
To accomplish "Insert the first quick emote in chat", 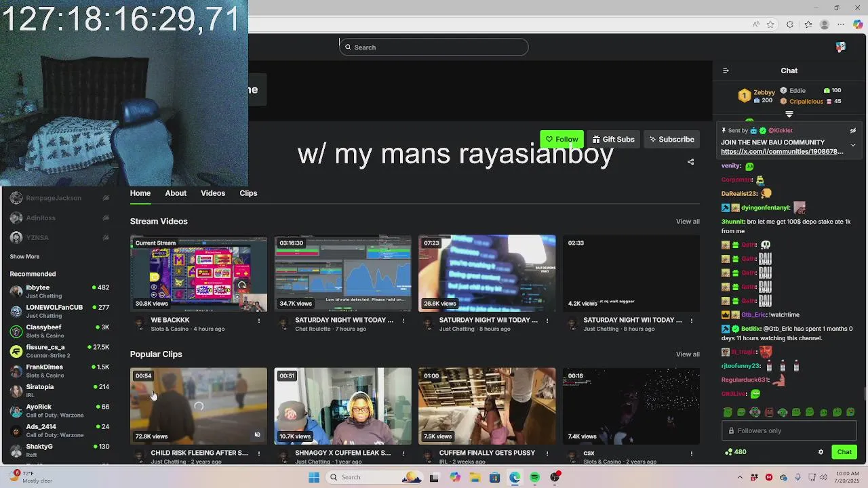I will 728,412.
